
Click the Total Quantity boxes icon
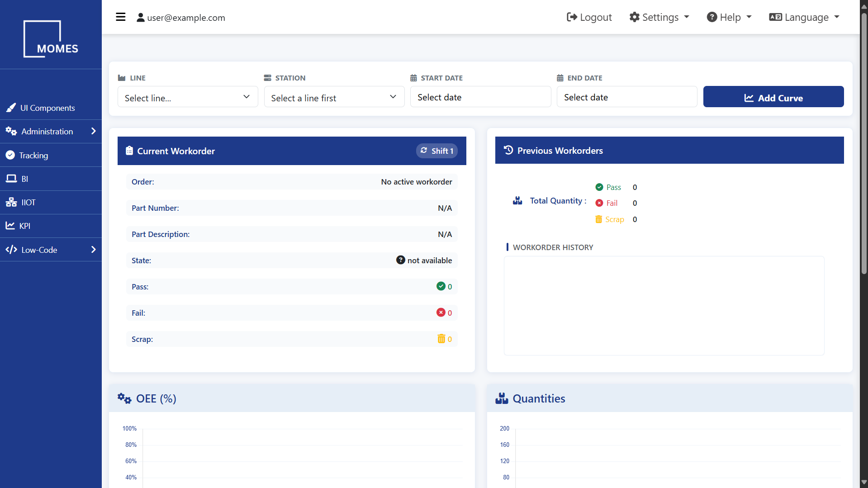tap(517, 200)
